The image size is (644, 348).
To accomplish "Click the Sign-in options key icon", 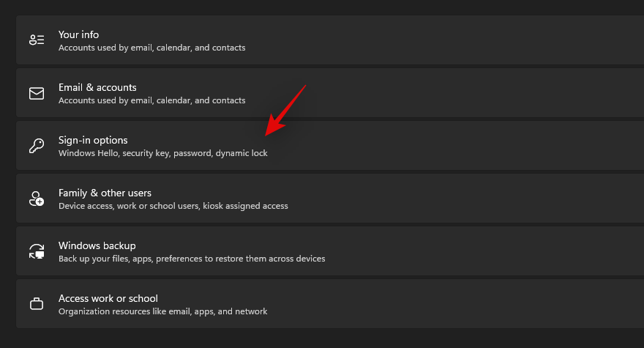I will tap(37, 146).
